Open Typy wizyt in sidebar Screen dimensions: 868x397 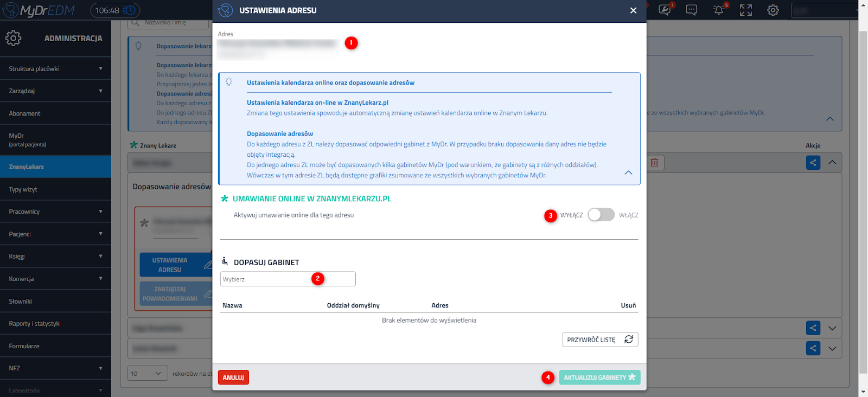pyautogui.click(x=55, y=189)
